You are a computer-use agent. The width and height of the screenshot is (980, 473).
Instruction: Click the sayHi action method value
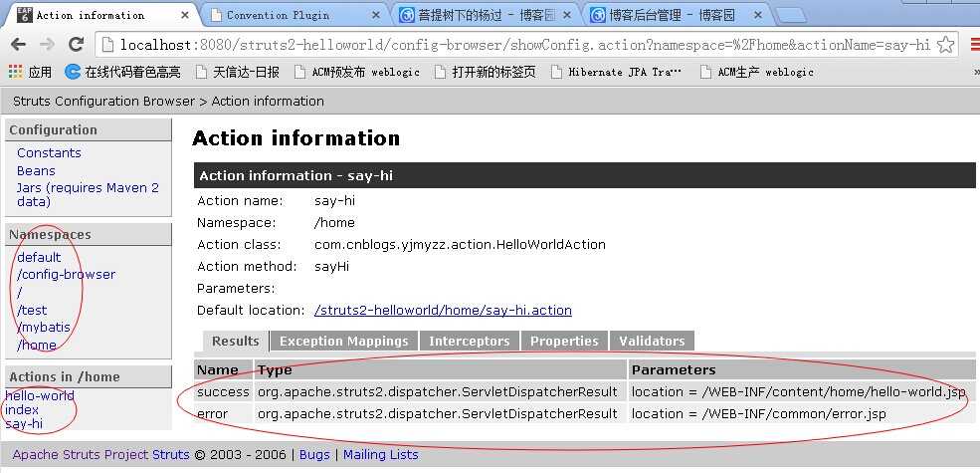pyautogui.click(x=332, y=267)
